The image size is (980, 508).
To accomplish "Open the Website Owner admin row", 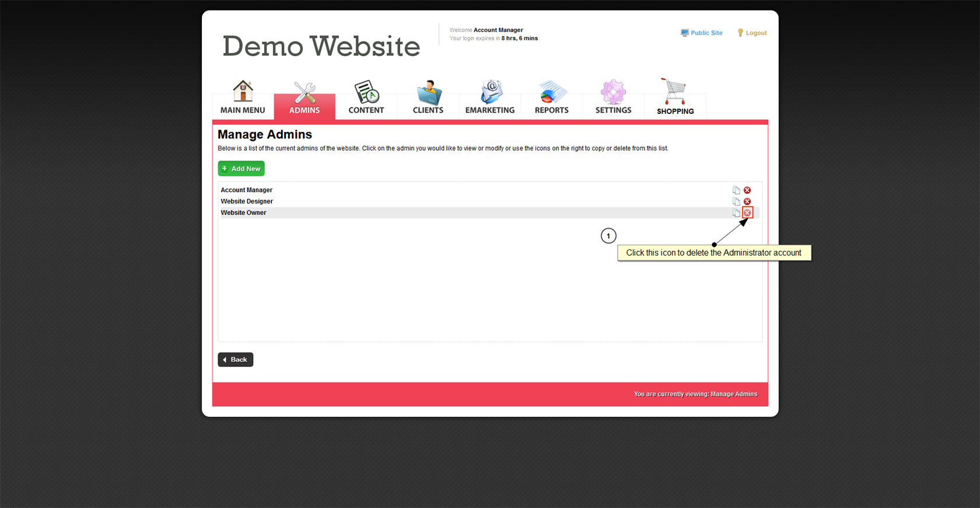I will tap(243, 213).
